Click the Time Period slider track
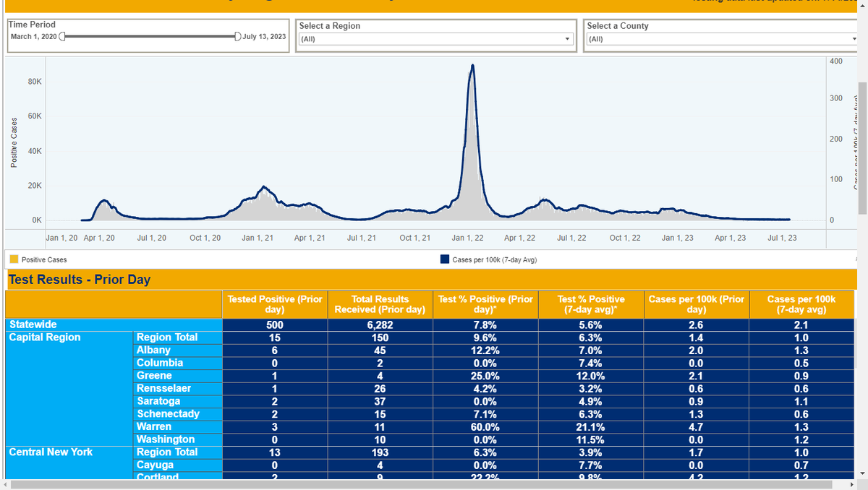Screen dimensions: 868x490 (150, 36)
